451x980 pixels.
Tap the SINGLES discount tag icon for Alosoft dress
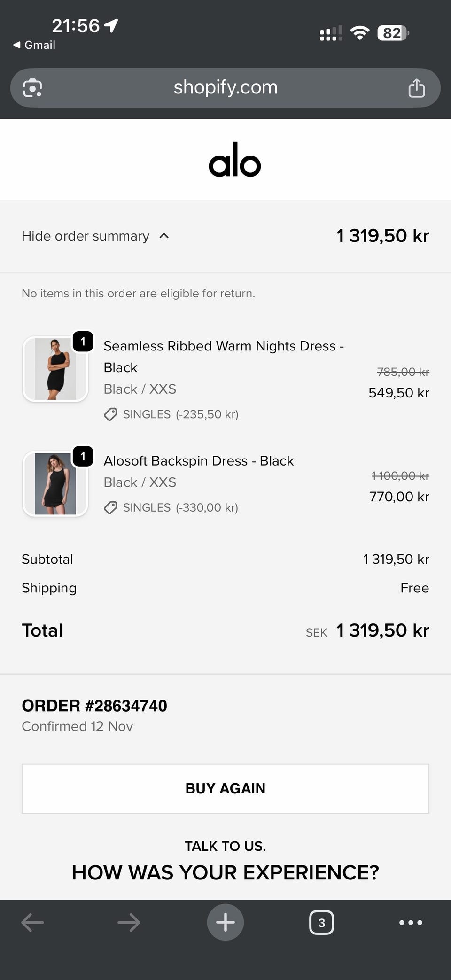[x=110, y=508]
